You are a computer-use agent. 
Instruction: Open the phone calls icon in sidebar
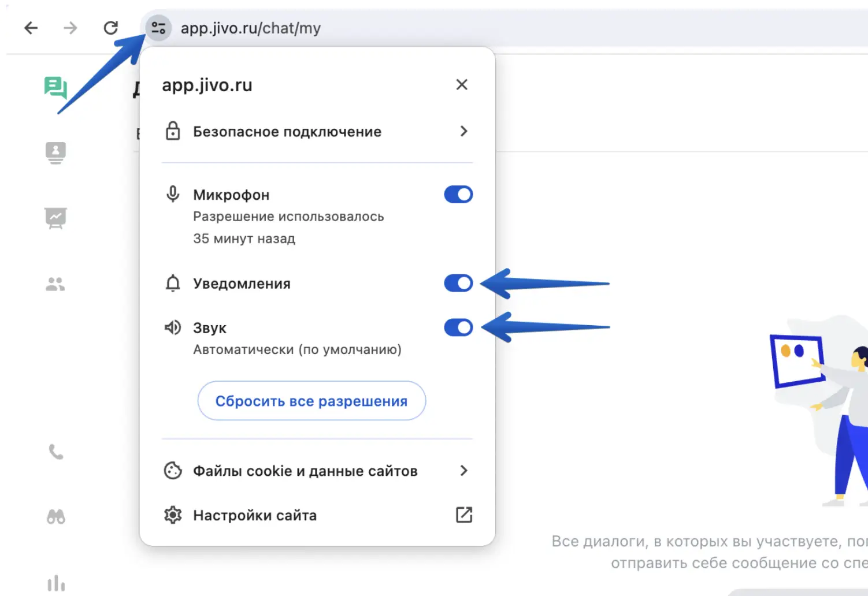point(55,452)
